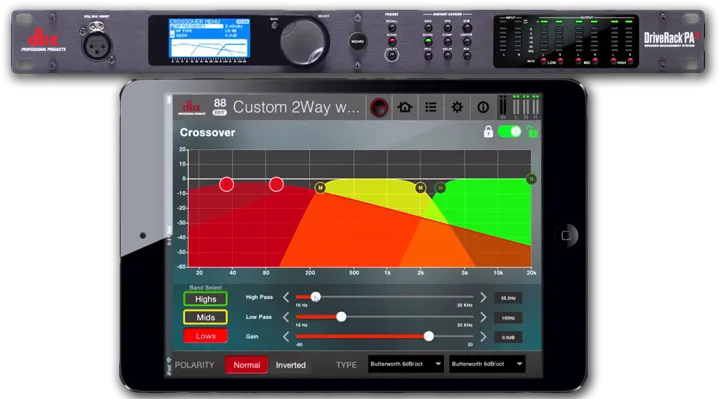The width and height of the screenshot is (720, 399).
Task: Set polarity to Normal
Action: (247, 365)
